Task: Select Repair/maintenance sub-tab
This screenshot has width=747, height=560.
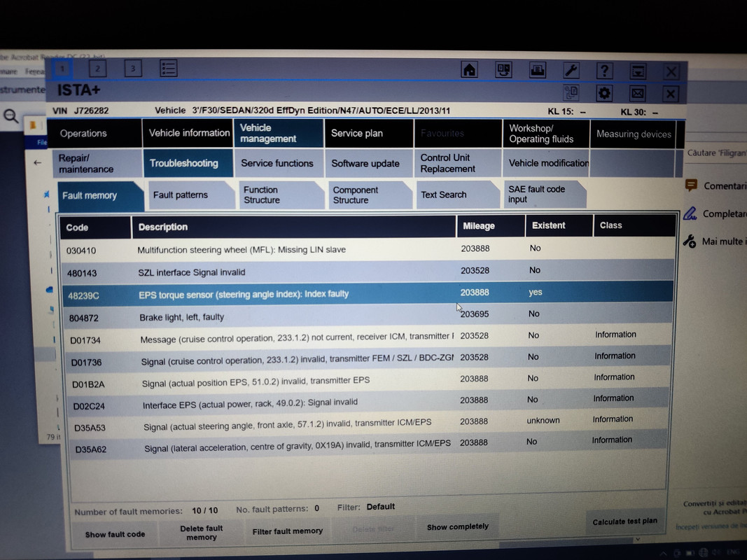Action: coord(97,163)
